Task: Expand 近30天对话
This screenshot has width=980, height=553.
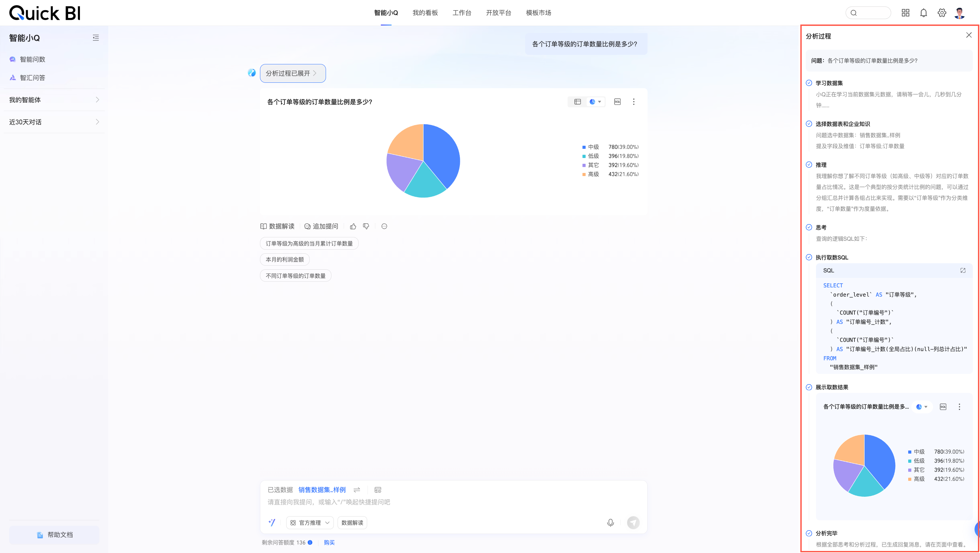Action: 54,122
